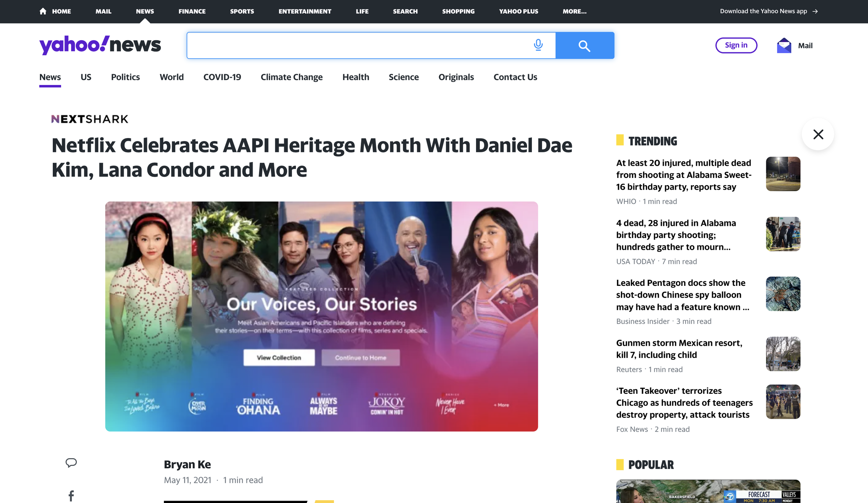Click 'Fox News · 2 min read' source line
Viewport: 868px width, 503px height.
(x=653, y=429)
